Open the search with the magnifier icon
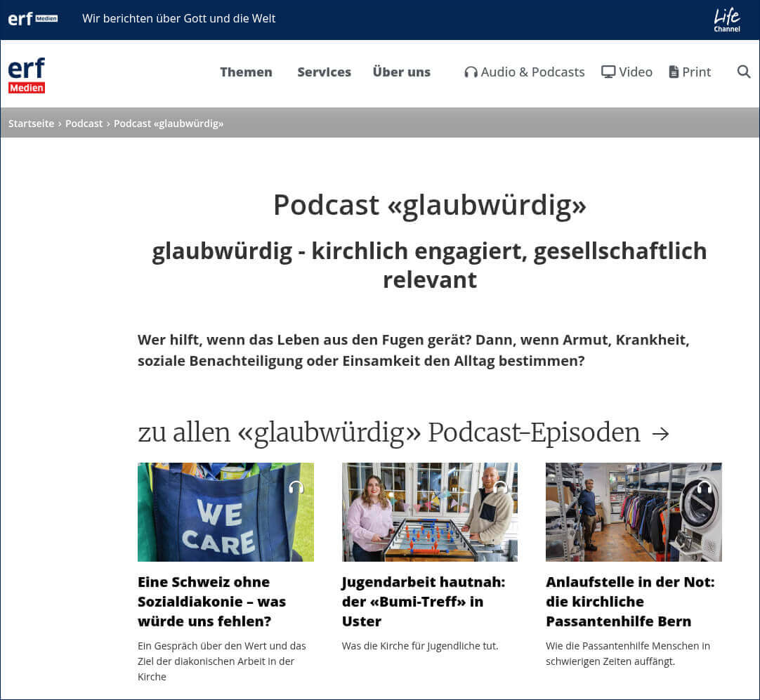Image resolution: width=760 pixels, height=700 pixels. pos(743,72)
